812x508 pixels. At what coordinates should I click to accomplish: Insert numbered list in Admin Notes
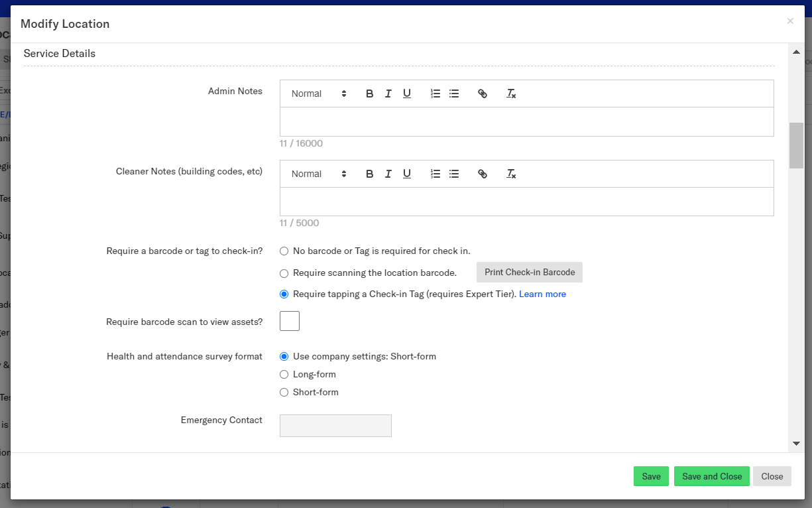coord(435,94)
